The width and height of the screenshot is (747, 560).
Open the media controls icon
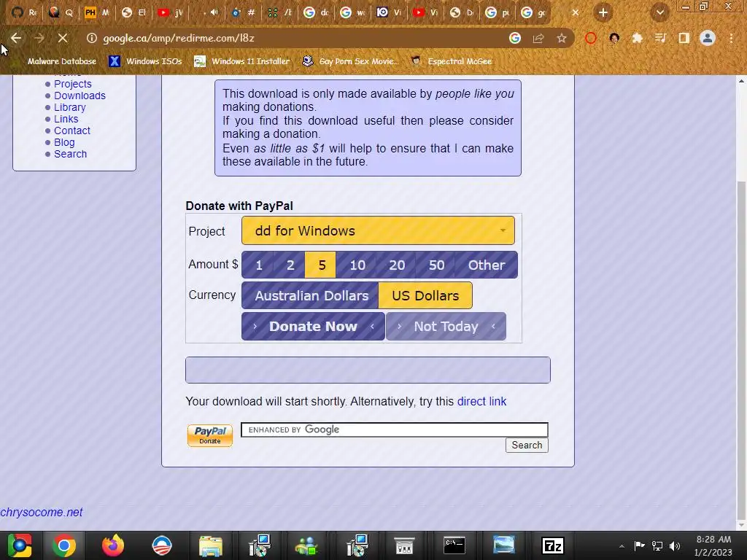coord(660,38)
